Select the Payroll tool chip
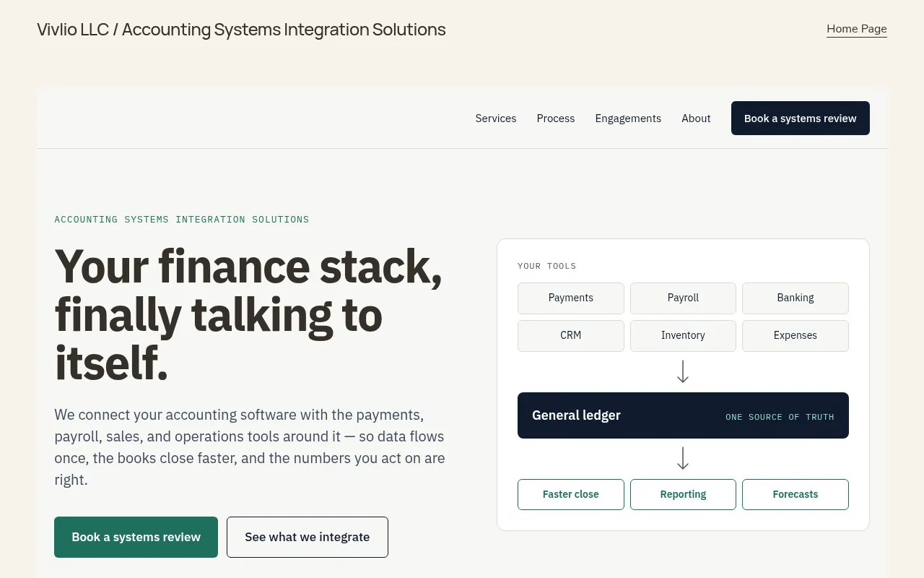The image size is (924, 578). coord(683,298)
